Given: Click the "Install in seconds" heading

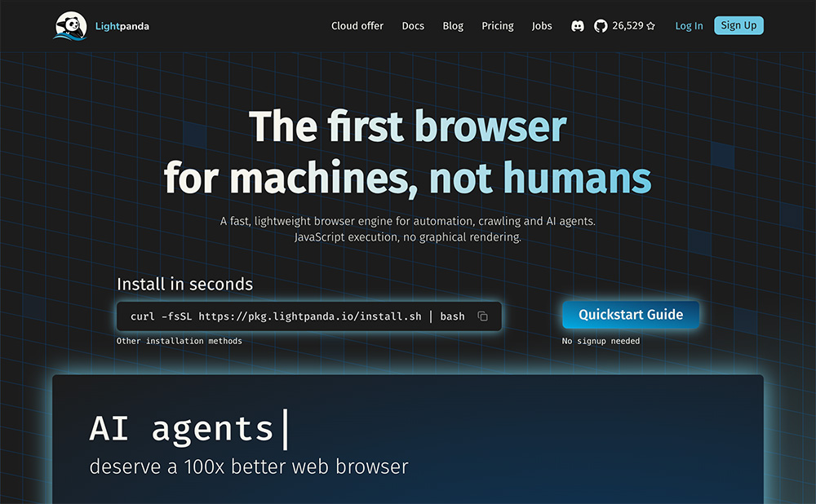Looking at the screenshot, I should coord(184,284).
